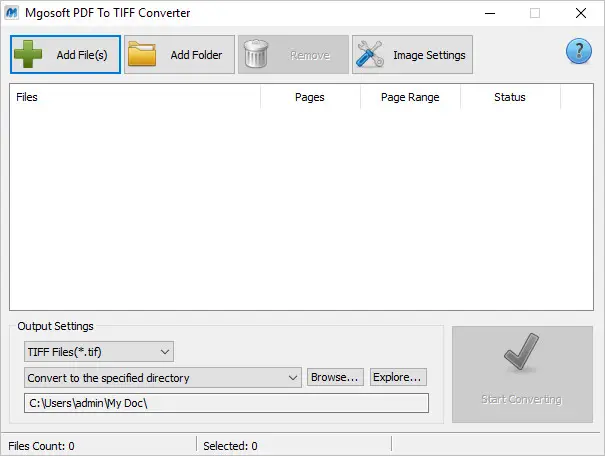Open the Convert to the specified directory dropdown
Screen dimensions: 605x456
click(162, 378)
